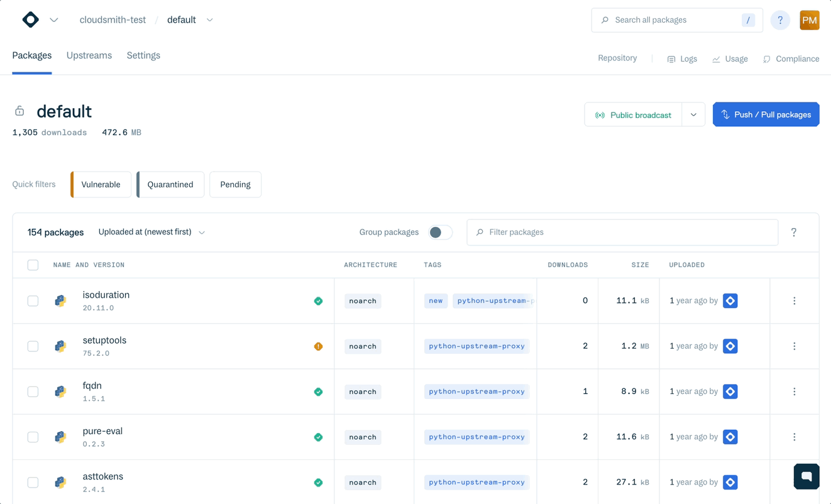Screen dimensions: 831x504
Task: Apply the Quarantined quick filter
Action: pos(170,185)
